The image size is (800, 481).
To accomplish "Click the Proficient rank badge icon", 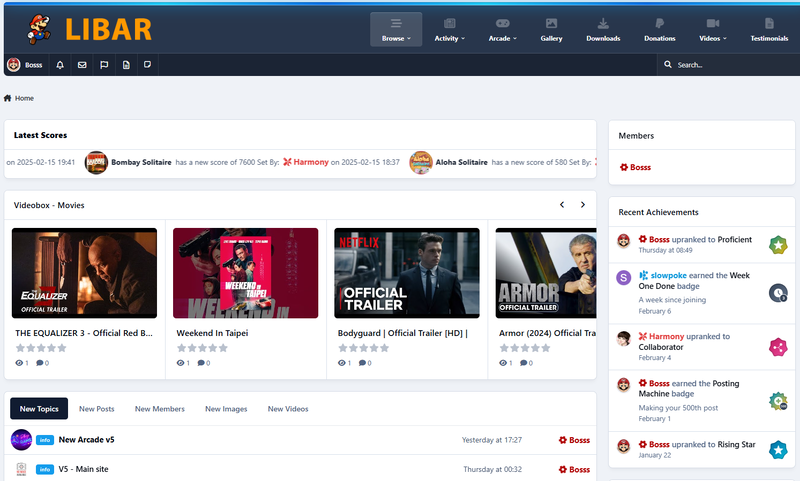I will coord(778,245).
